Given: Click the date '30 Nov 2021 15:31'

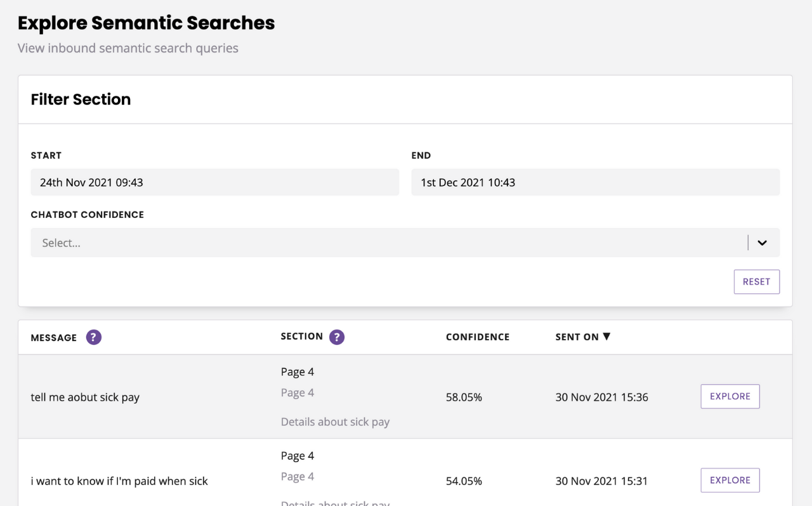Looking at the screenshot, I should pyautogui.click(x=601, y=481).
